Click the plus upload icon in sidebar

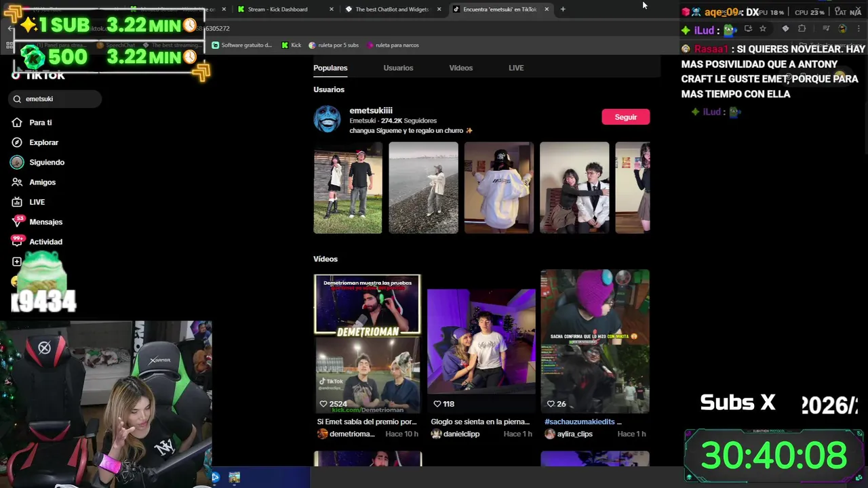click(17, 262)
